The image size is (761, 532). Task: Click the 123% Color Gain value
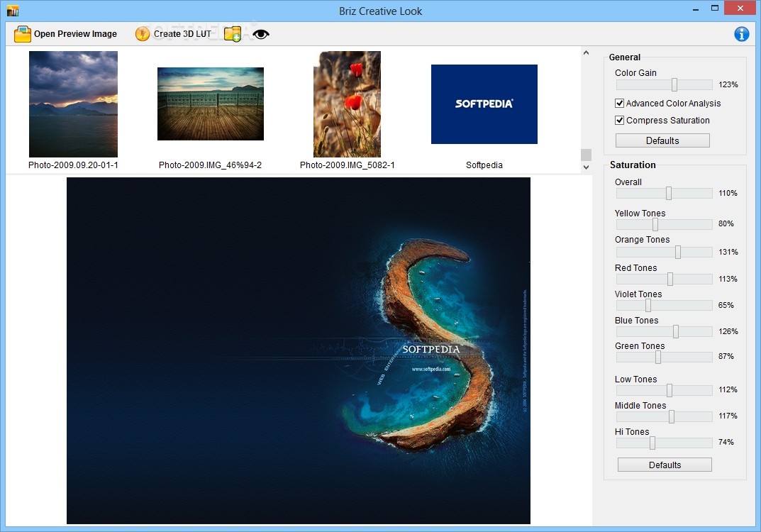point(728,84)
